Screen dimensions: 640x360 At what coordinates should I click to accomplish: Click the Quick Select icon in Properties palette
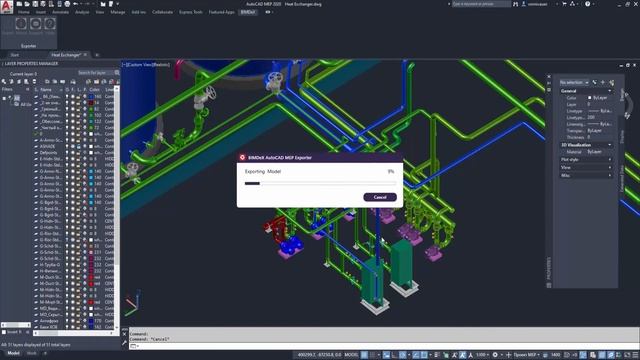pyautogui.click(x=611, y=82)
